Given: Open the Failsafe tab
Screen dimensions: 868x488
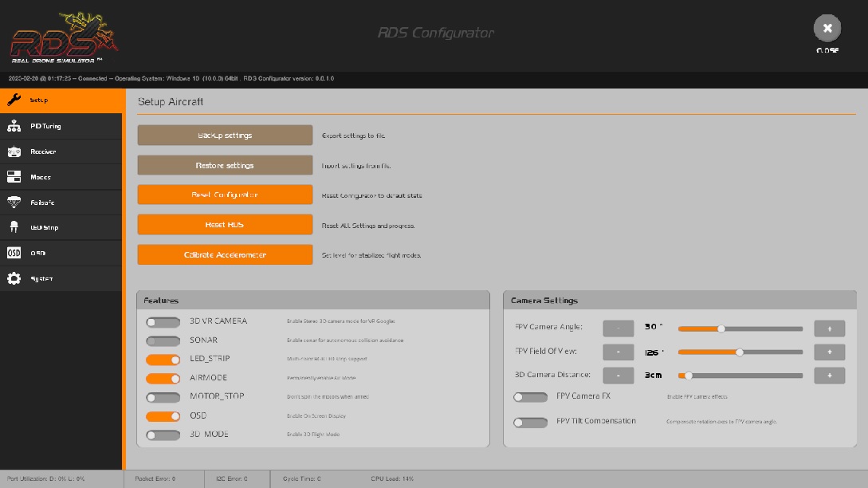Looking at the screenshot, I should (61, 203).
